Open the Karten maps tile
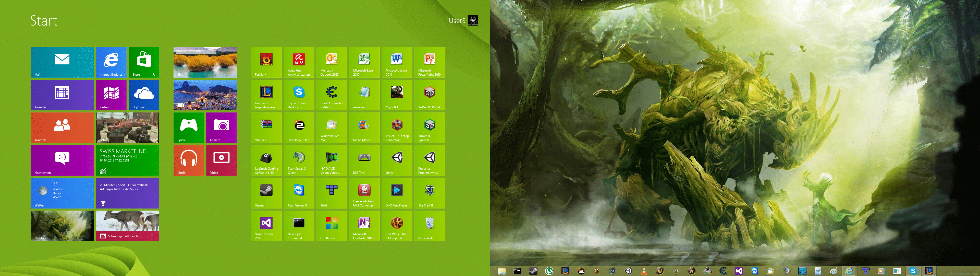 [111, 95]
